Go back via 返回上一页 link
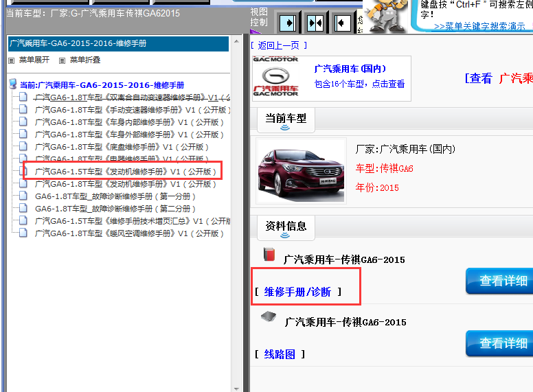The width and height of the screenshot is (533, 392). pos(279,45)
